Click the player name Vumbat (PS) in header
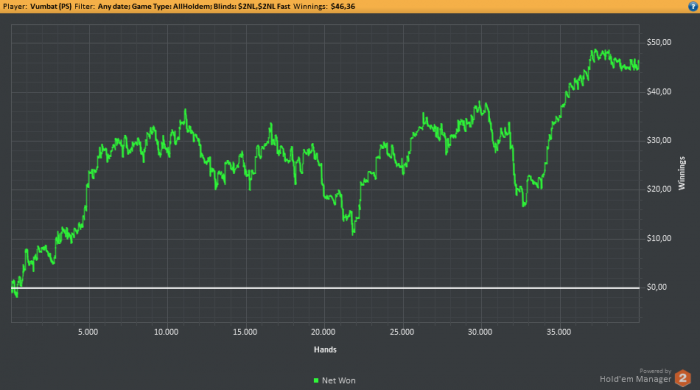 tap(50, 7)
